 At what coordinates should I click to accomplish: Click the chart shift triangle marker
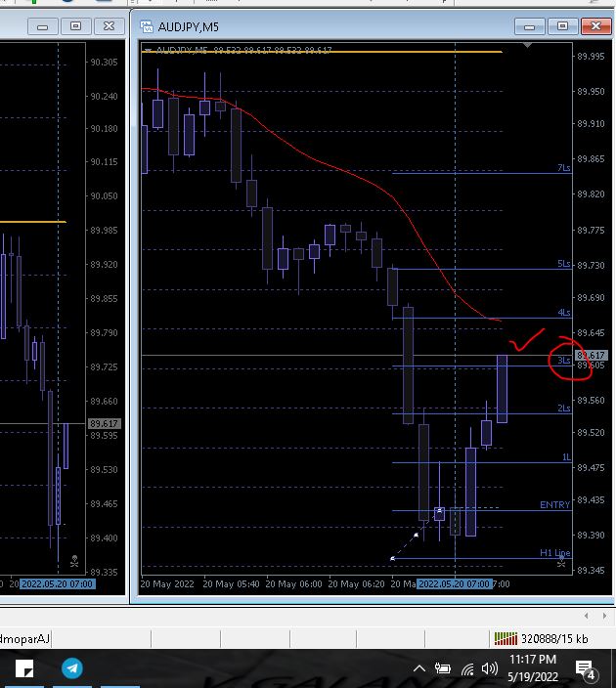click(527, 45)
